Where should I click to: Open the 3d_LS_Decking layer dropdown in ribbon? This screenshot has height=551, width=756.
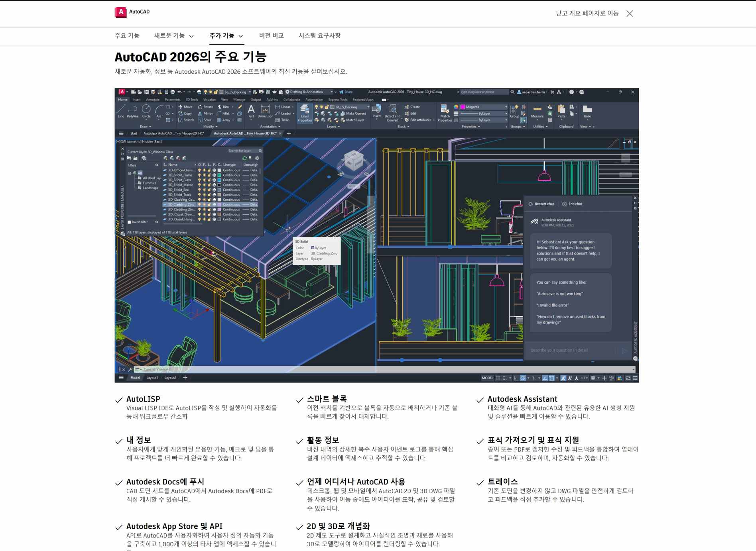pos(368,107)
